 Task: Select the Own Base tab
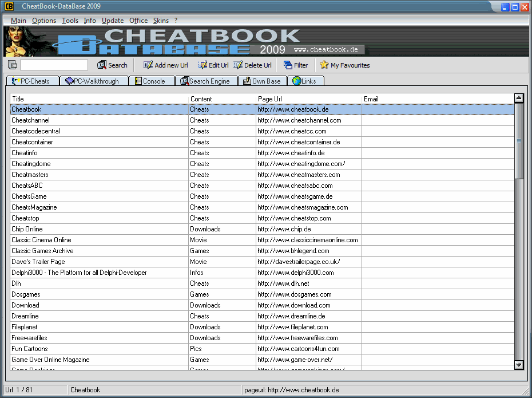point(262,81)
